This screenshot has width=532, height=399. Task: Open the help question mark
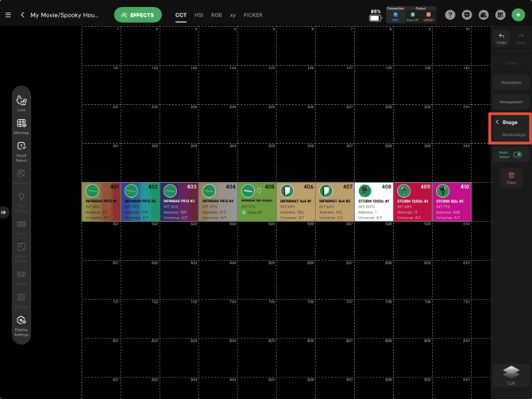tap(450, 15)
